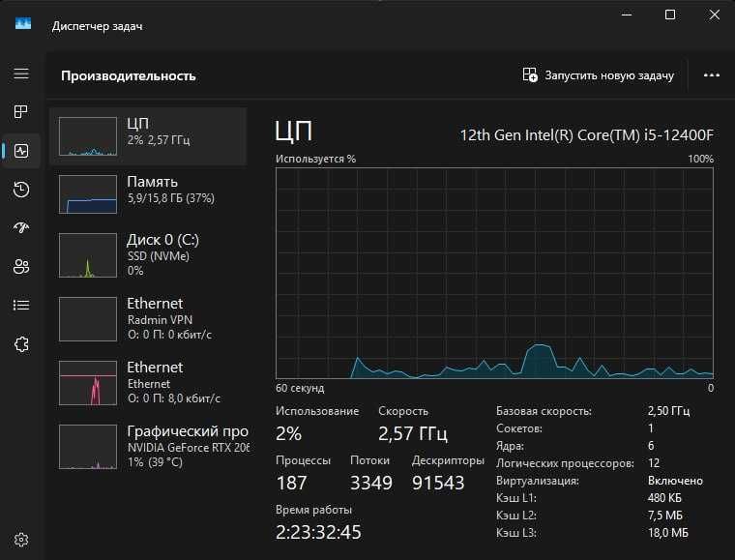The width and height of the screenshot is (735, 560).
Task: Click the 187 processes value
Action: [291, 483]
